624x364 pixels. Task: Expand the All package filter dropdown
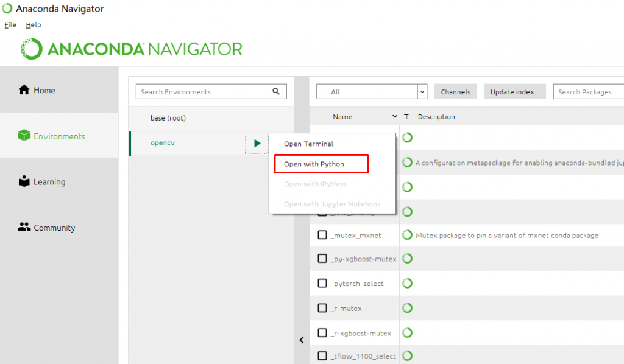tap(422, 92)
